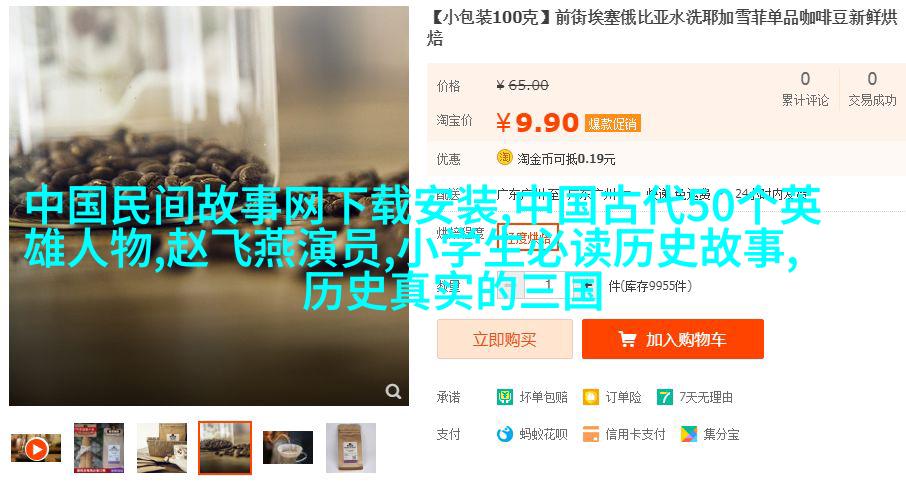
Task: Increase quantity with the plus stepper
Action: 588,285
